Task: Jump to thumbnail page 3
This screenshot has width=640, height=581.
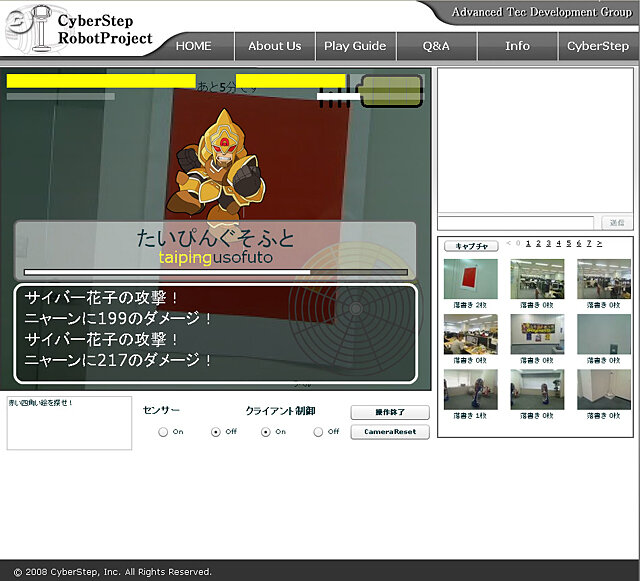Action: (548, 243)
